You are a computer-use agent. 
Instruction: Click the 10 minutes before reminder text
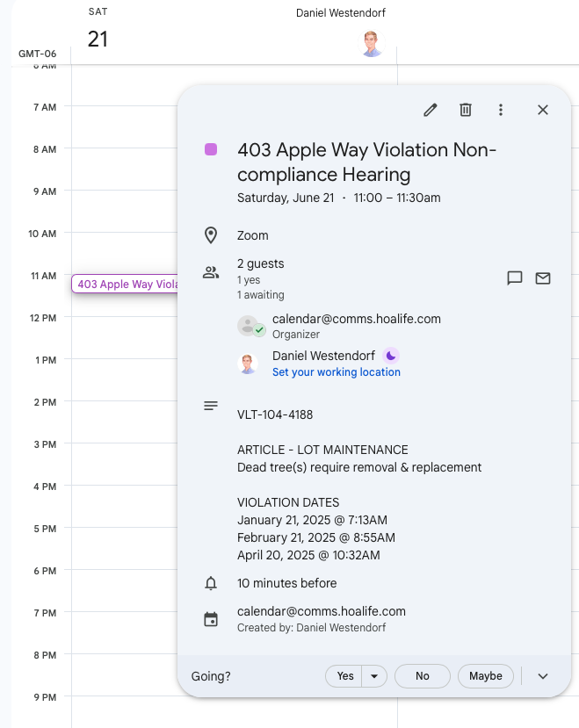pyautogui.click(x=286, y=583)
